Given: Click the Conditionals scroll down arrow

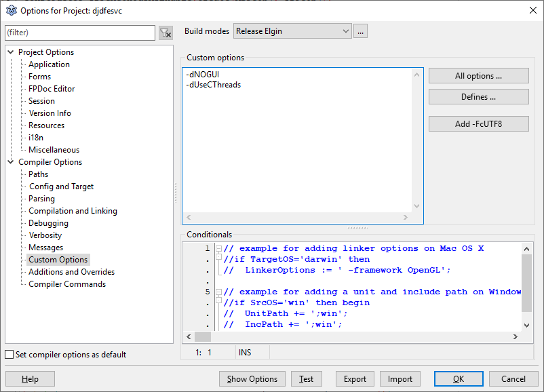Looking at the screenshot, I should coord(526,325).
